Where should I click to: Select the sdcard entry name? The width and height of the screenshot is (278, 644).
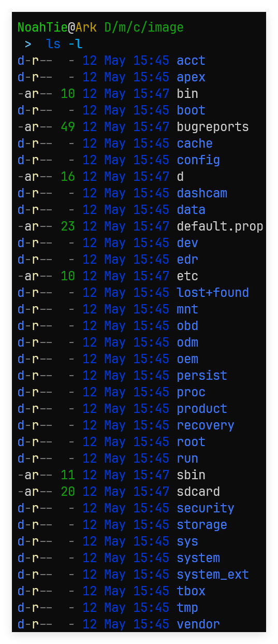click(198, 492)
